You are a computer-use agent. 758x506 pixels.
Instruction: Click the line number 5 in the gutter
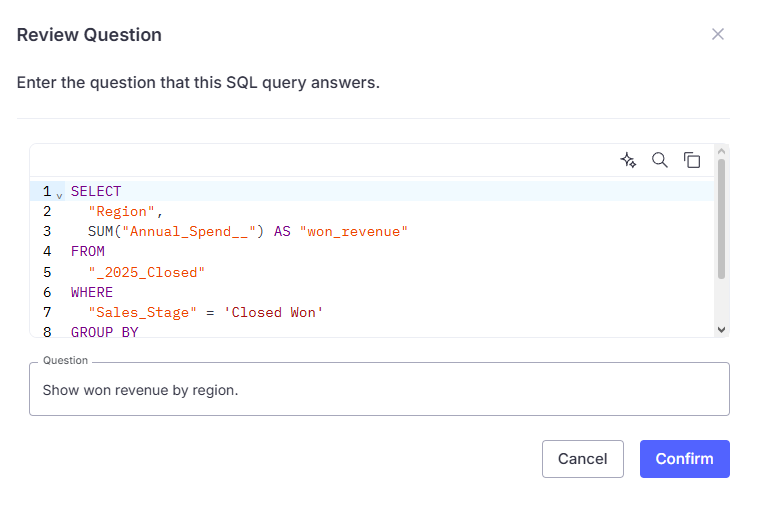47,273
